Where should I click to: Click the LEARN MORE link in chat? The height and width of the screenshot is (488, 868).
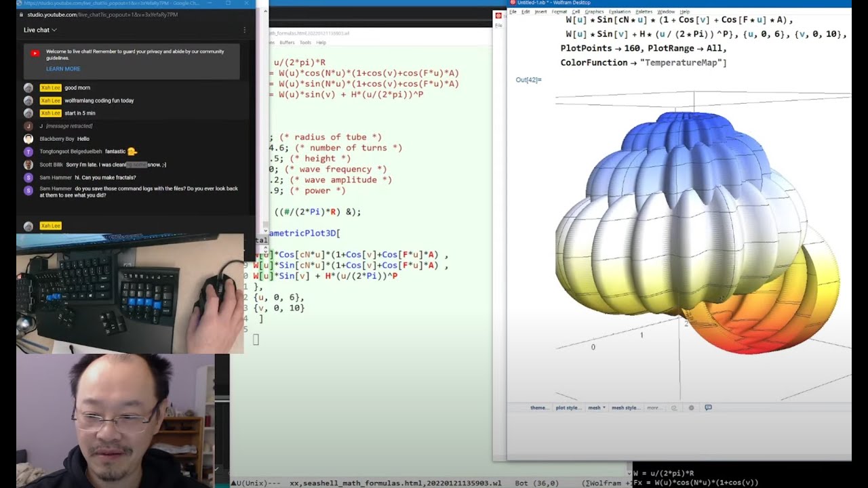pyautogui.click(x=63, y=68)
